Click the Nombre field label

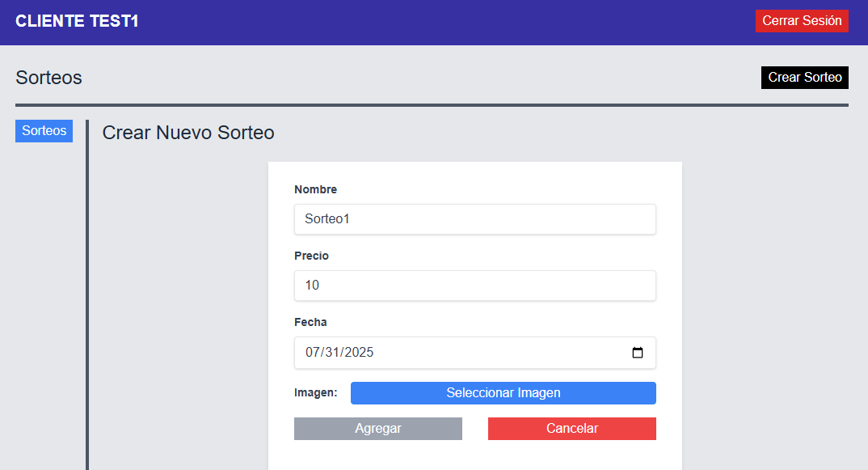coord(315,189)
